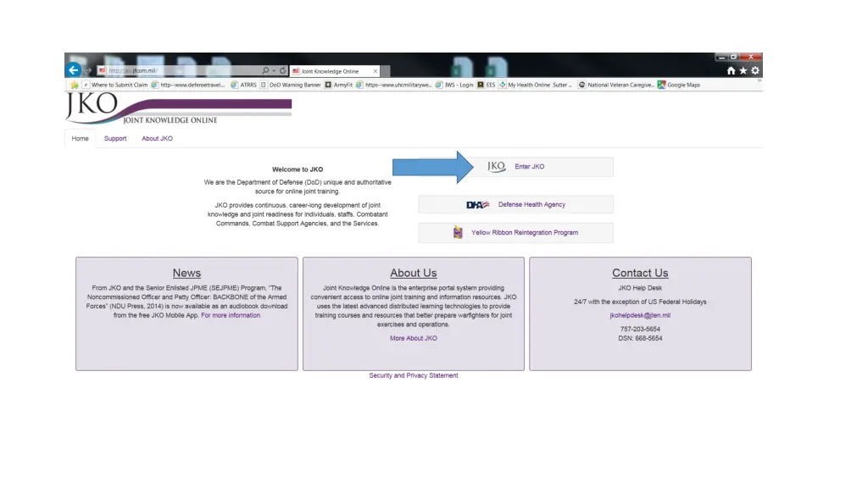
Task: Open the Defense Health Agency link
Action: (x=531, y=205)
